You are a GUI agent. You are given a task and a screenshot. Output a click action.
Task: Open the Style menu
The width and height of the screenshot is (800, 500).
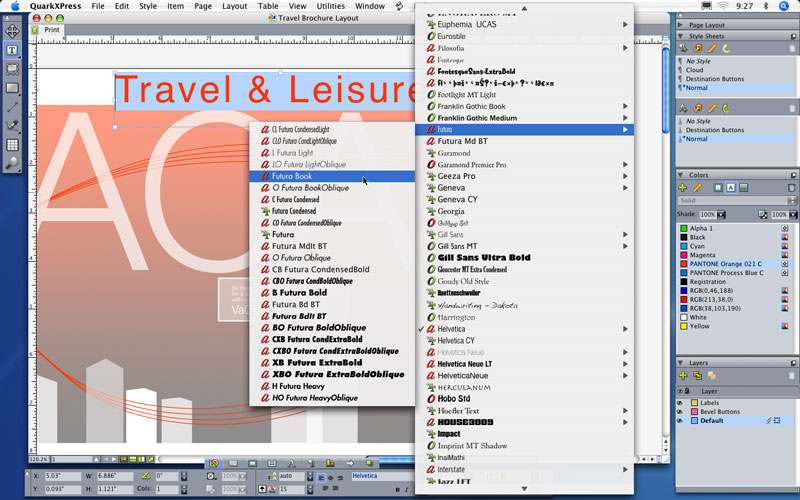coord(148,6)
